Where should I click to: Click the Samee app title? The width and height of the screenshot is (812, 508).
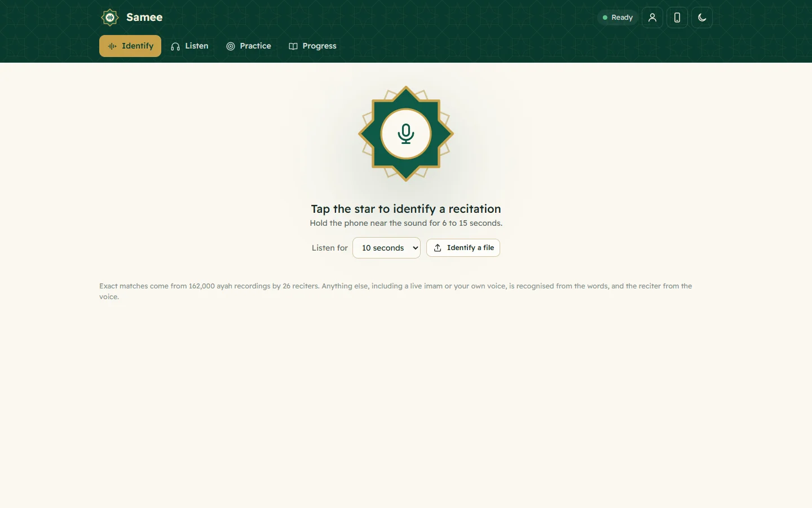coord(144,17)
